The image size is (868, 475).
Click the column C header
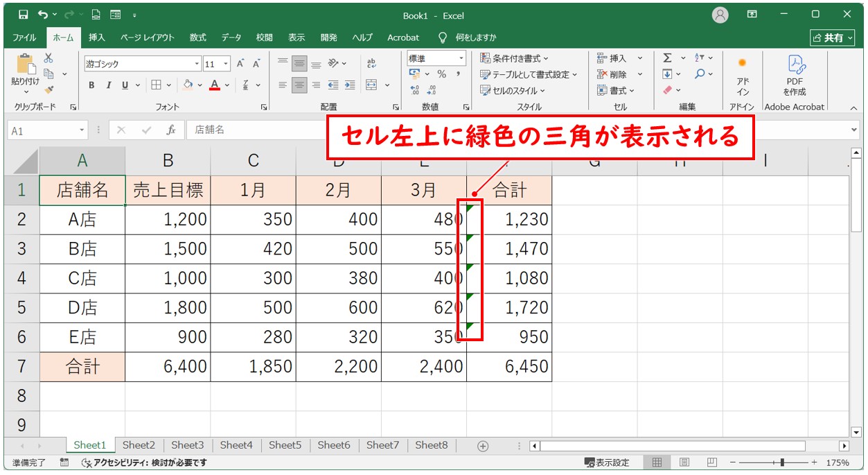click(254, 161)
